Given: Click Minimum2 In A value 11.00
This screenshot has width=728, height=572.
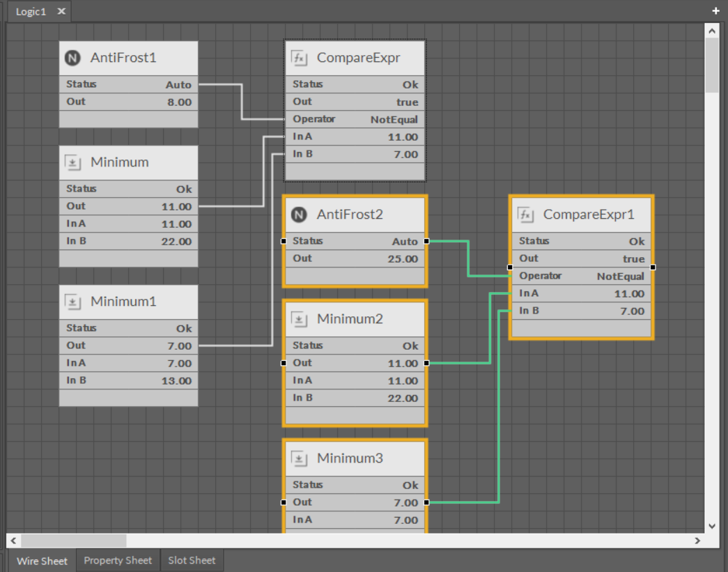Looking at the screenshot, I should (x=403, y=380).
